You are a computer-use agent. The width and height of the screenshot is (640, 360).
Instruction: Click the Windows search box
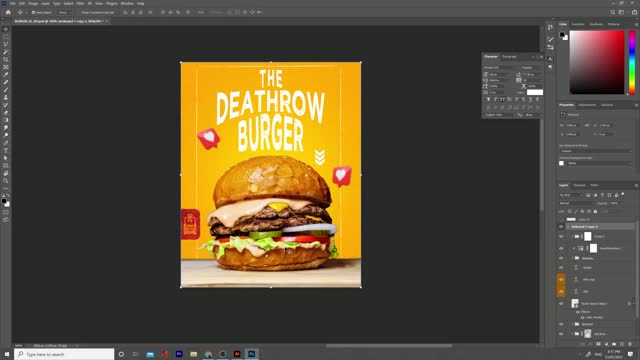coord(64,354)
